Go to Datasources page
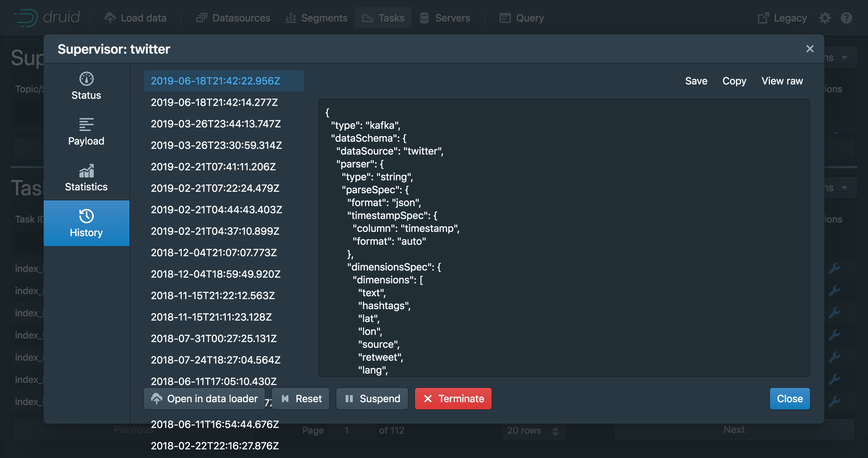Image resolution: width=868 pixels, height=458 pixels. (x=233, y=18)
